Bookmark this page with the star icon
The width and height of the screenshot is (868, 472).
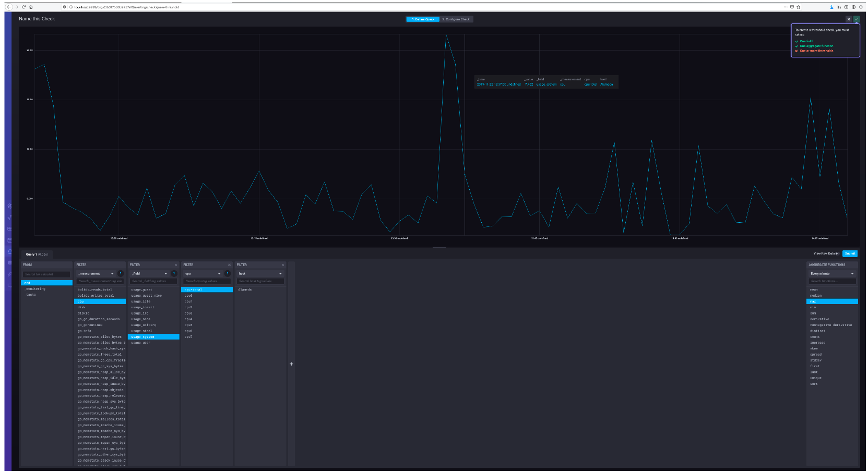click(x=799, y=7)
